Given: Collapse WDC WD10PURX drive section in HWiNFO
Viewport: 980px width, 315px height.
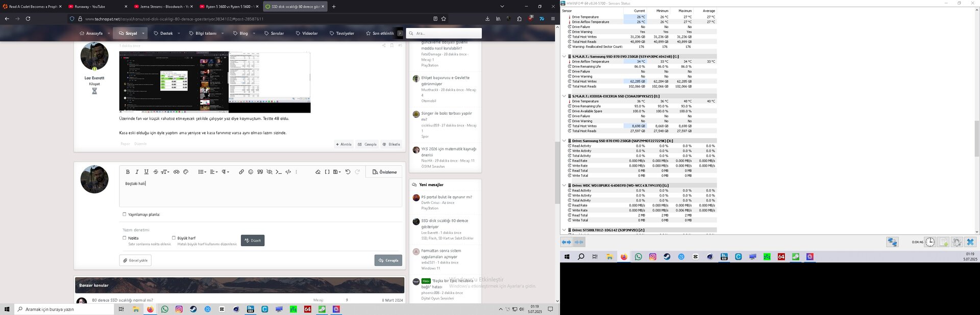Looking at the screenshot, I should click(x=564, y=186).
